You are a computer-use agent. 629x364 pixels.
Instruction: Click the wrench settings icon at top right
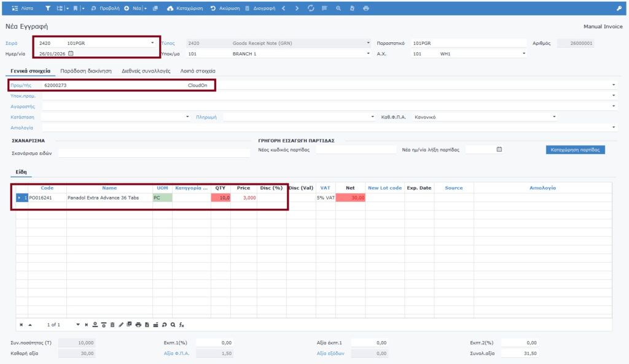click(619, 9)
